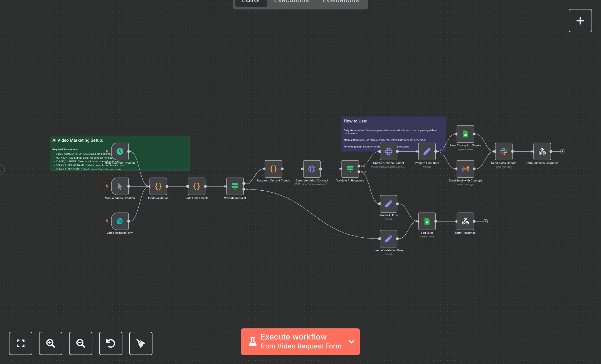Open the Form Success Response webhook node
Viewport: 601px width, 364px height.
(x=542, y=152)
